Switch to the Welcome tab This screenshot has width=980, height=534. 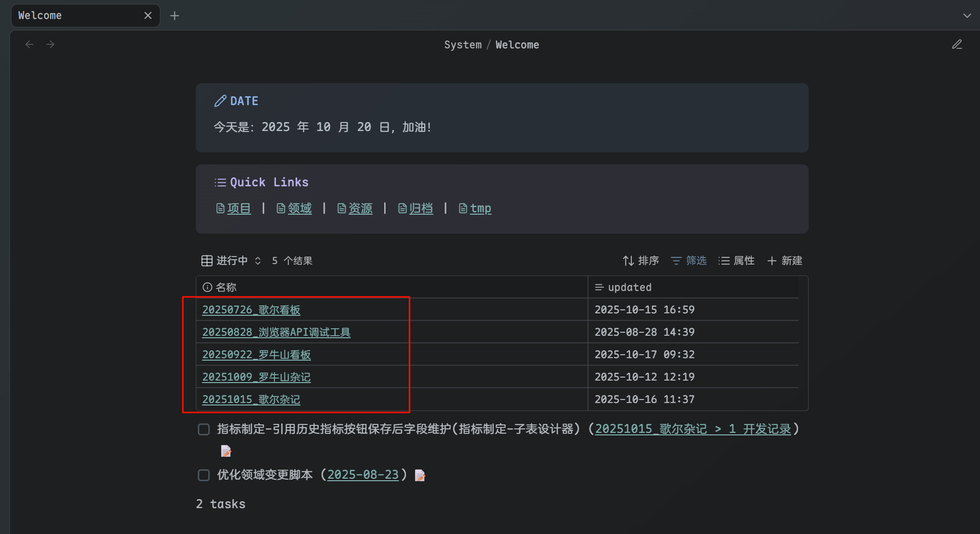[75, 16]
